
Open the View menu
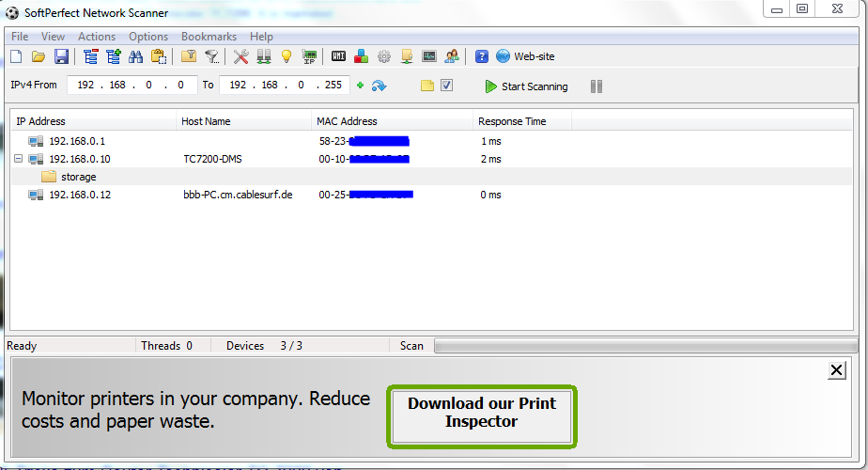click(53, 37)
